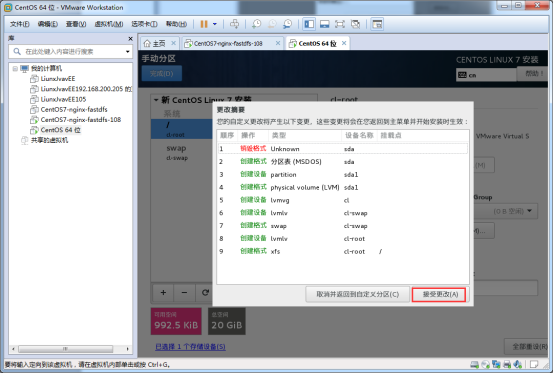
Task: Open the 虚拟机 menu
Action: click(x=109, y=24)
